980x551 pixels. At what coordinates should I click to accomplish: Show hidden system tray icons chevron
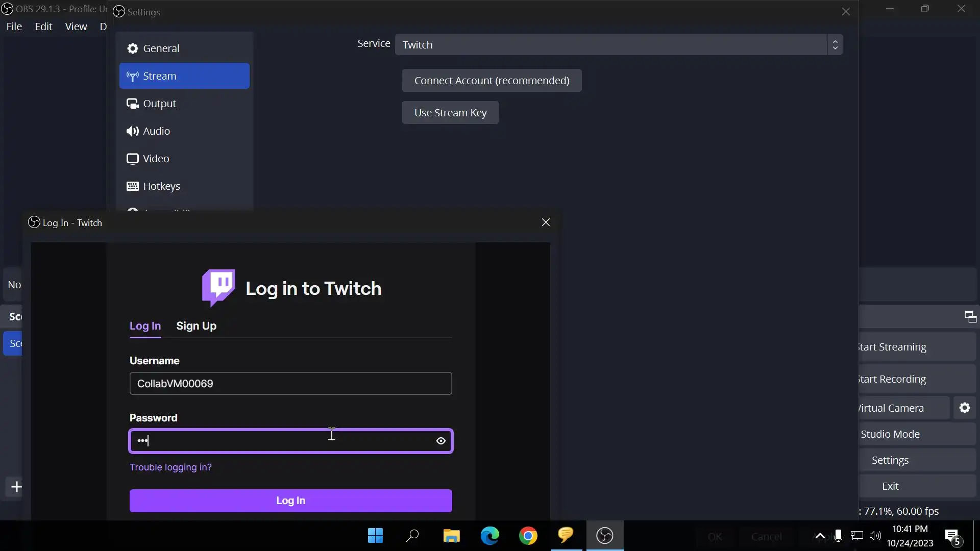820,536
